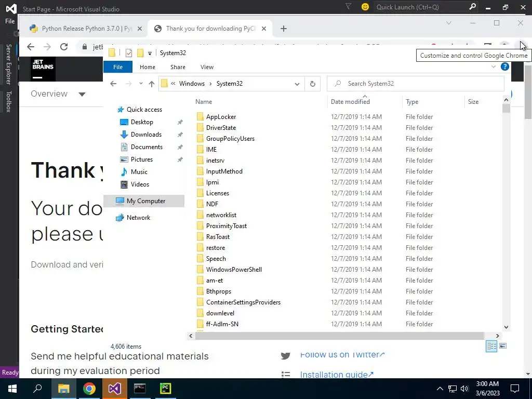532x399 pixels.
Task: Select the DriverState folder
Action: (221, 128)
